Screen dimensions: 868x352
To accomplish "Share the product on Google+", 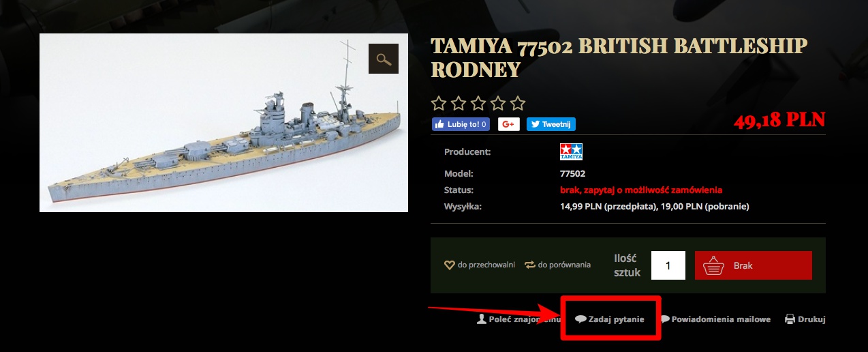I will tap(508, 124).
